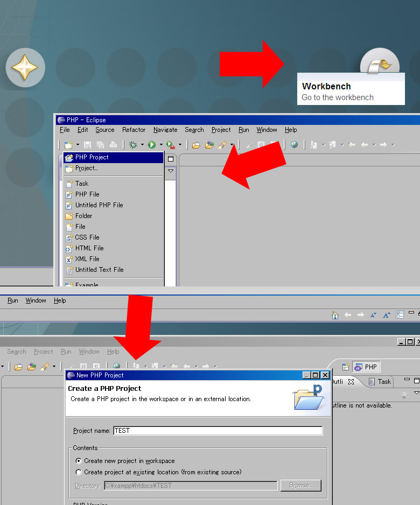Open the Outline view menu triangle in lower window

416,392
